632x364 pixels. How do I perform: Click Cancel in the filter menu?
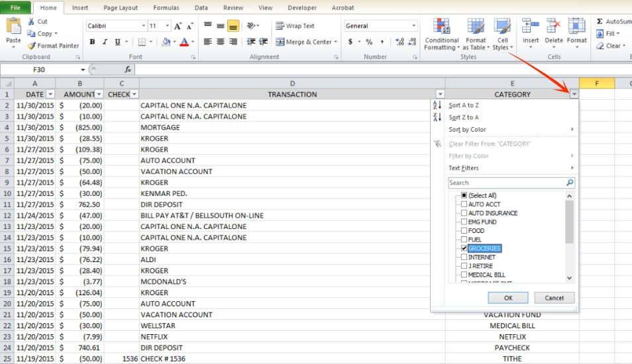(554, 298)
